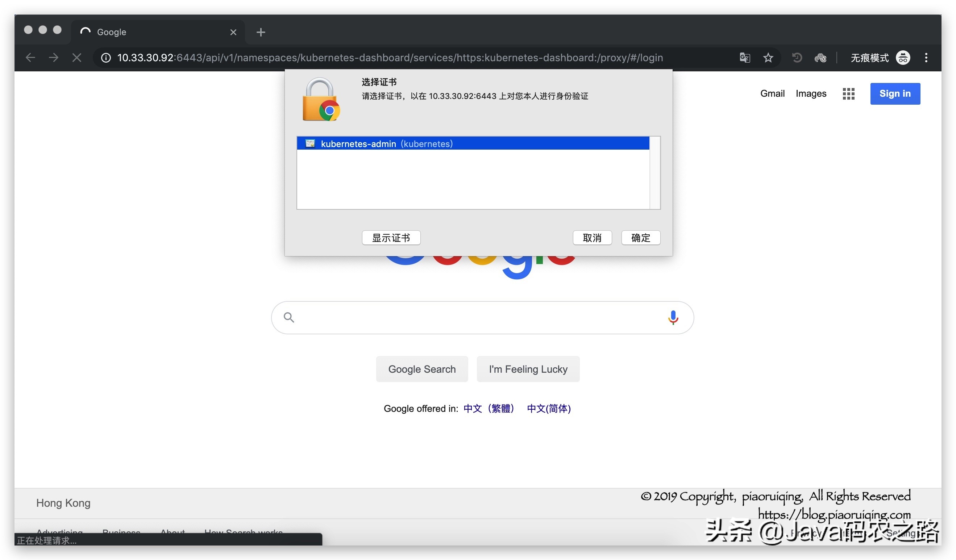Bookmark this page using the star icon
The width and height of the screenshot is (956, 560).
(768, 58)
